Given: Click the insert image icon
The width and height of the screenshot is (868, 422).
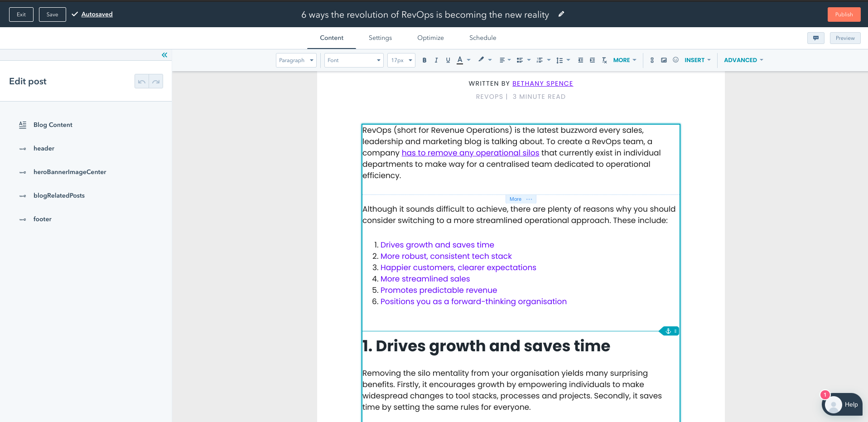Looking at the screenshot, I should click(x=664, y=60).
